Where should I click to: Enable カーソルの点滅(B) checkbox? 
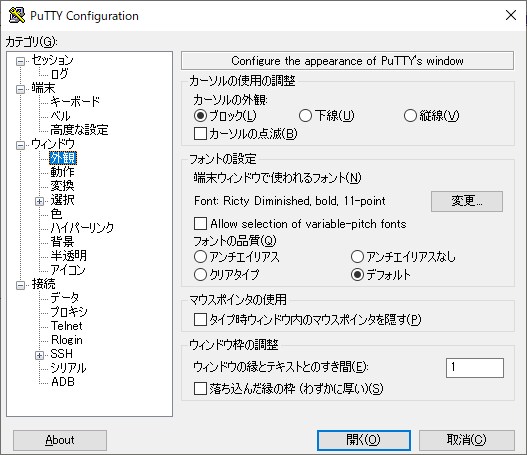200,134
